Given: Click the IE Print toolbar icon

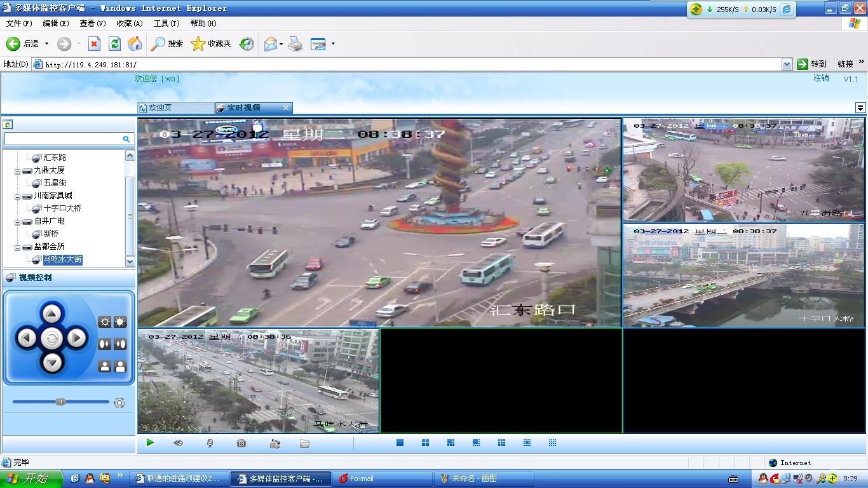Looking at the screenshot, I should click(295, 44).
